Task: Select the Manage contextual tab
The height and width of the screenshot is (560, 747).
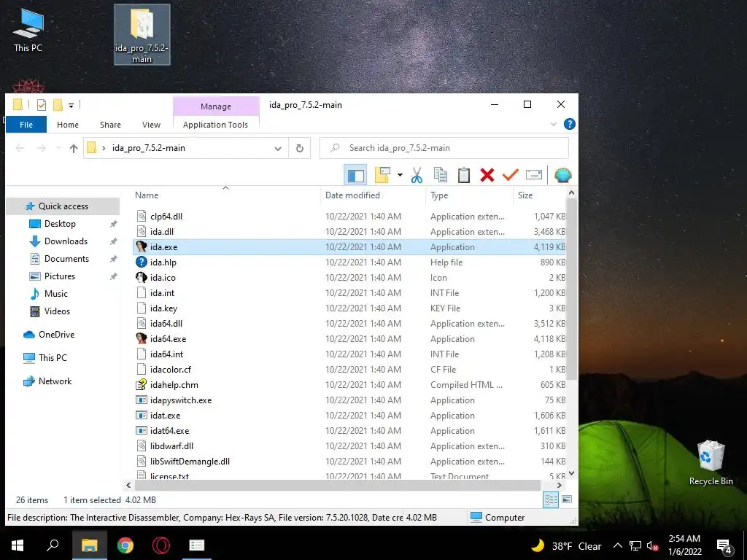Action: tap(216, 106)
